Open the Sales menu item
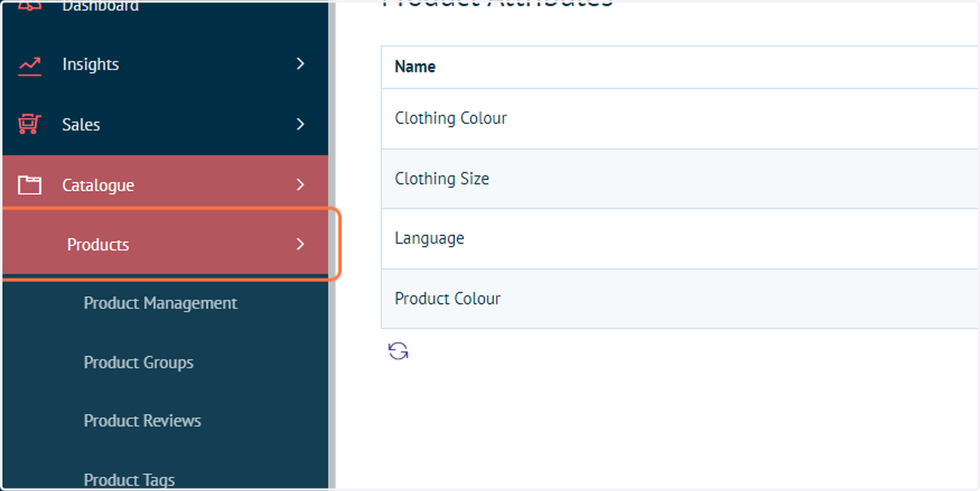Screen dimensions: 980x491 coord(165,125)
